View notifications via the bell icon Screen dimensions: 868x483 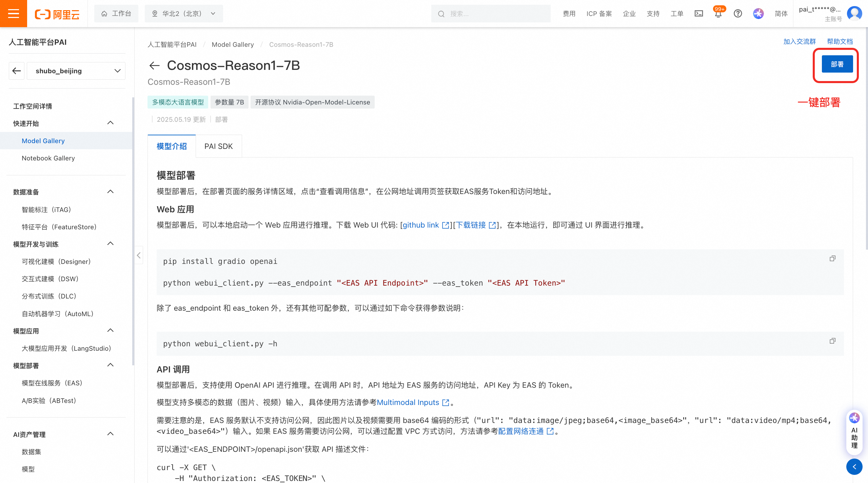point(718,14)
